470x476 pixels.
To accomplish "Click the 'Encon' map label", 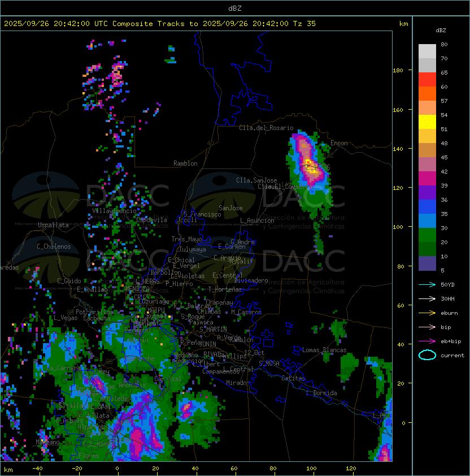I will pos(339,143).
